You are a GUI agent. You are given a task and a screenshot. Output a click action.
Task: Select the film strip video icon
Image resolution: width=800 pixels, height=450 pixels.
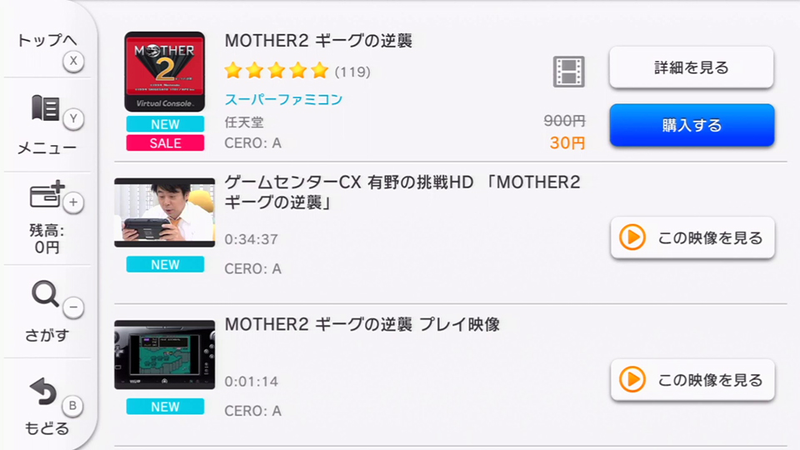coord(568,71)
